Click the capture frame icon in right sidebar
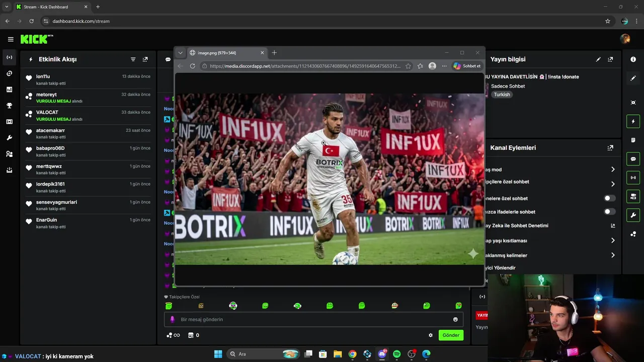The image size is (644, 362). tap(633, 103)
